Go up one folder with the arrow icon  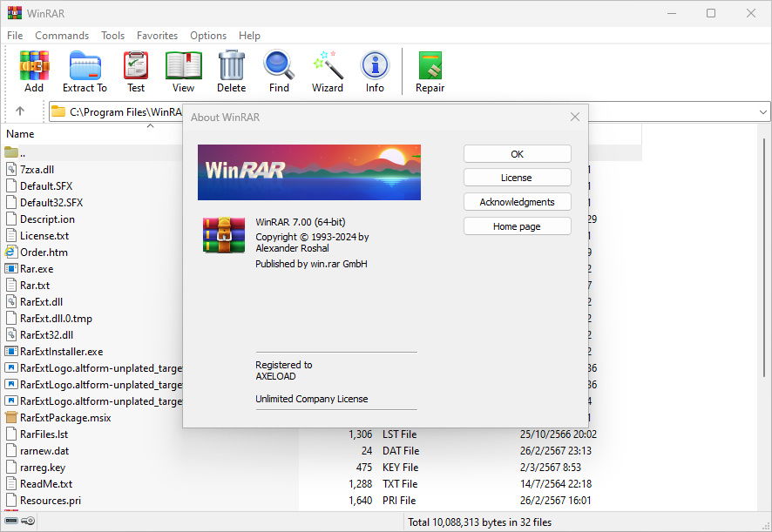[x=20, y=111]
